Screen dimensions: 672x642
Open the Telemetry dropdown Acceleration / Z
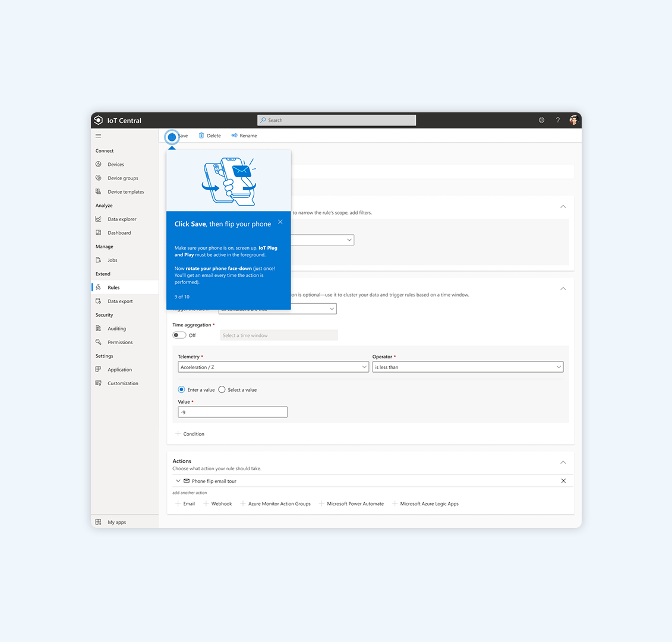click(x=273, y=367)
